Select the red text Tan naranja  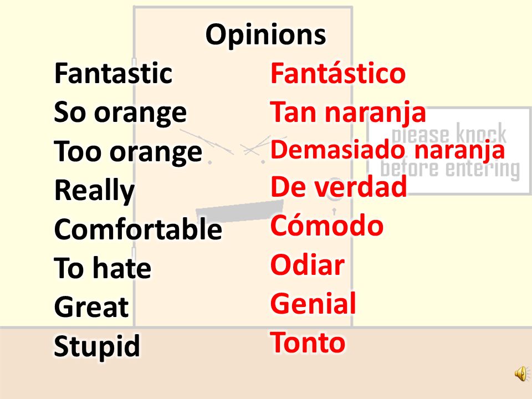[348, 112]
